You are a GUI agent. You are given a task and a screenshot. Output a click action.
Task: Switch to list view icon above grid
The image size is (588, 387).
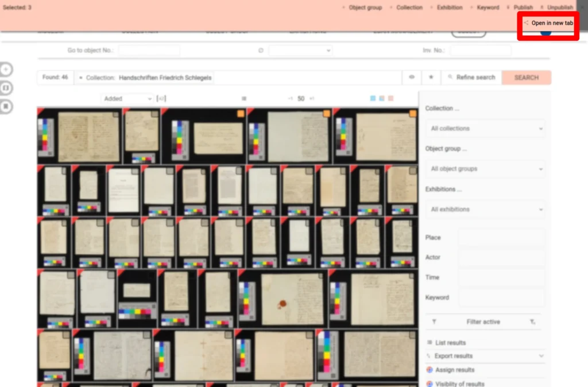coord(244,99)
